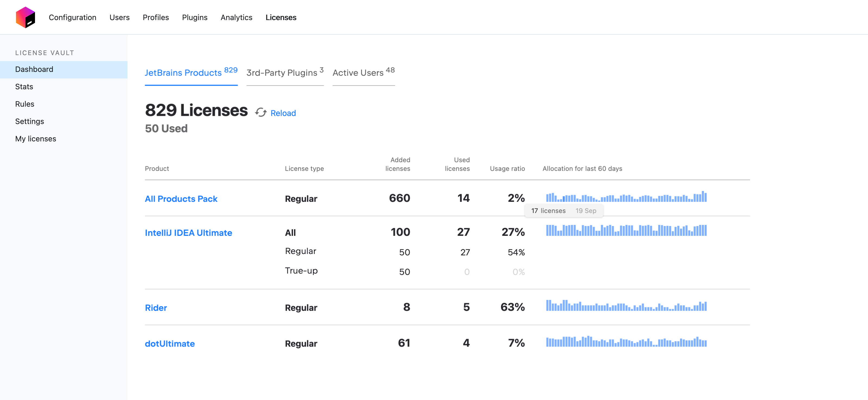Click the 'Usage ratio' column header
The width and height of the screenshot is (868, 400).
click(508, 169)
